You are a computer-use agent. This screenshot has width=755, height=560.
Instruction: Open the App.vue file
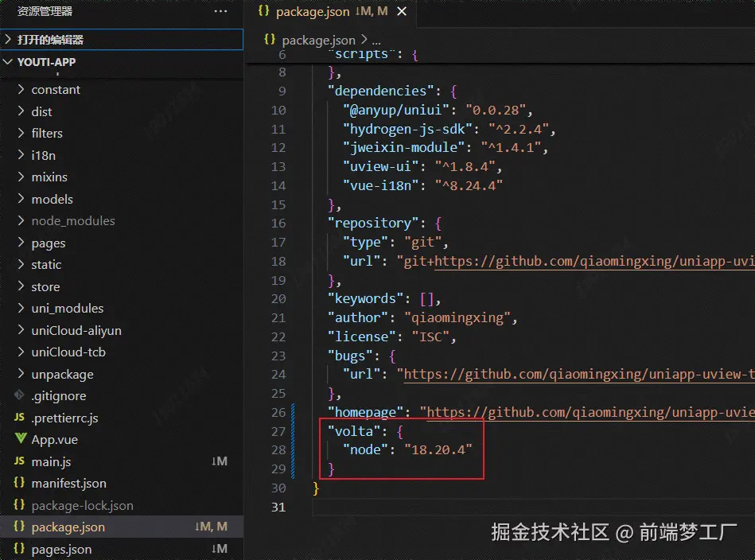[54, 440]
